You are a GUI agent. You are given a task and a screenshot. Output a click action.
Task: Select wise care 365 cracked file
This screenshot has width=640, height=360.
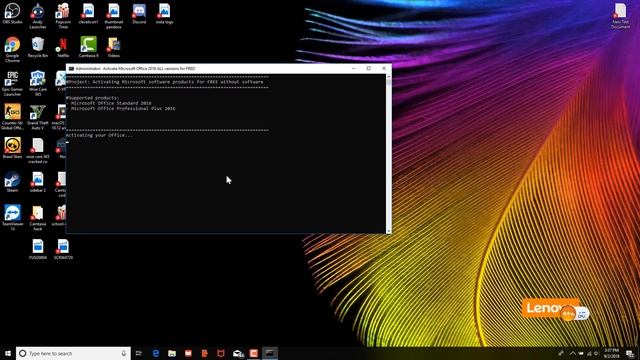pyautogui.click(x=38, y=151)
